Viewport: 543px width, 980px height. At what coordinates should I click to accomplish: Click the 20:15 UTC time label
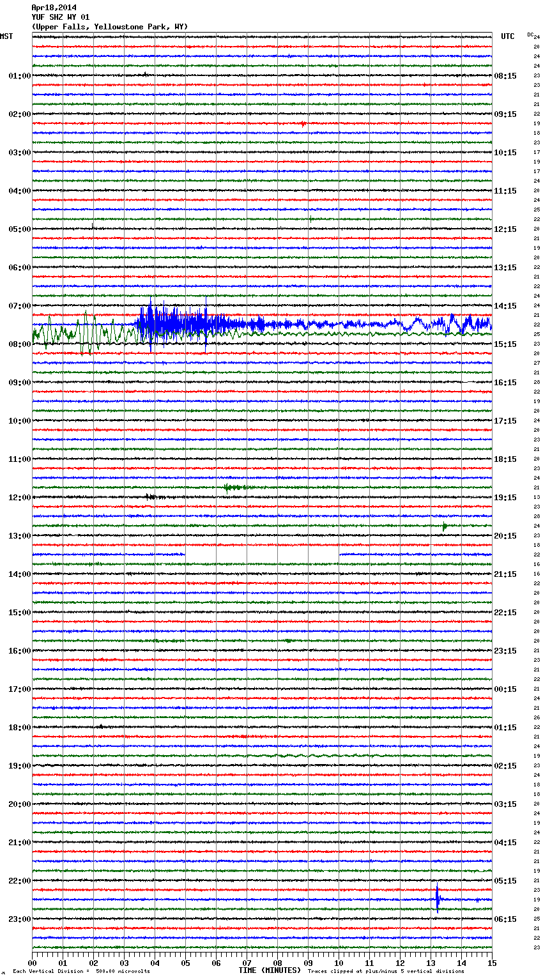(505, 536)
